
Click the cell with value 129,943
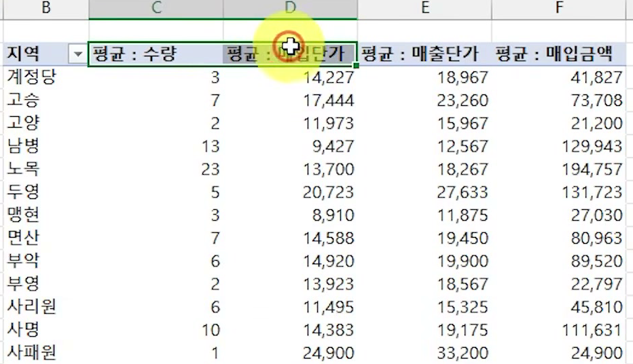(559, 146)
